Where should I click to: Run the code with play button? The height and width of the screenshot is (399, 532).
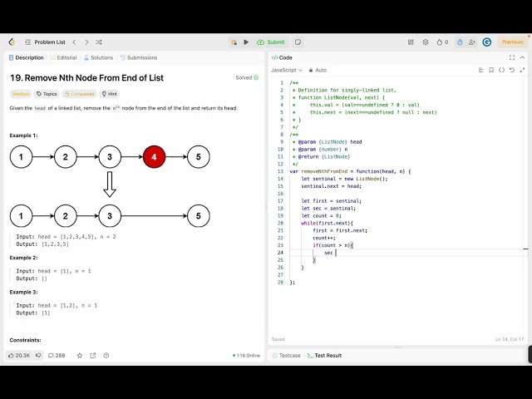tap(246, 42)
